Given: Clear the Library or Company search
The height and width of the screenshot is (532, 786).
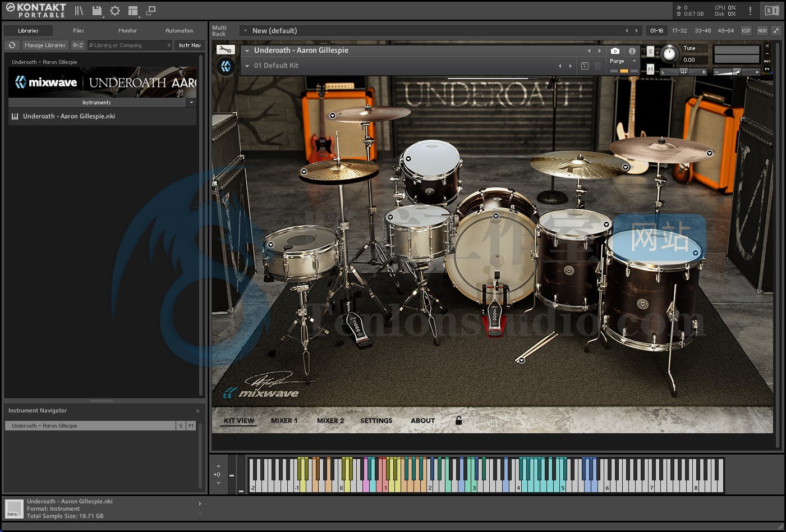Looking at the screenshot, I should [x=169, y=45].
